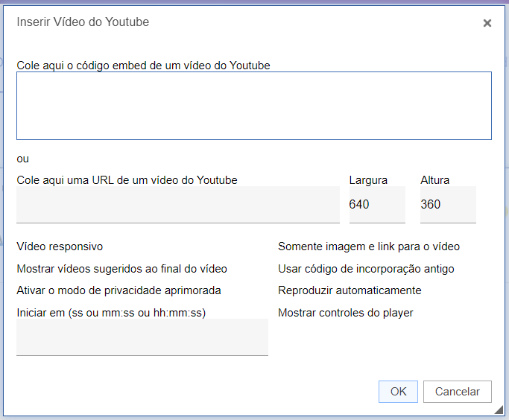The height and width of the screenshot is (420, 509).
Task: Confirm with the OK button
Action: click(x=398, y=392)
